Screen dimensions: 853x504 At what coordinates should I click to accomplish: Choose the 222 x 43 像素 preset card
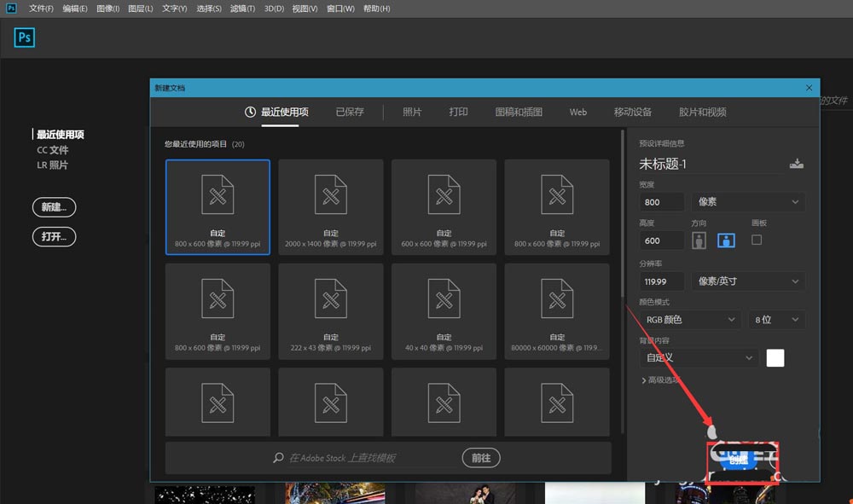[331, 311]
